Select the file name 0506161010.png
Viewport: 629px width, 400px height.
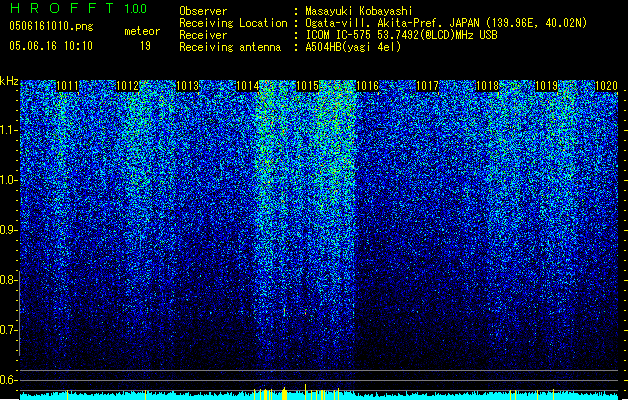[51, 26]
